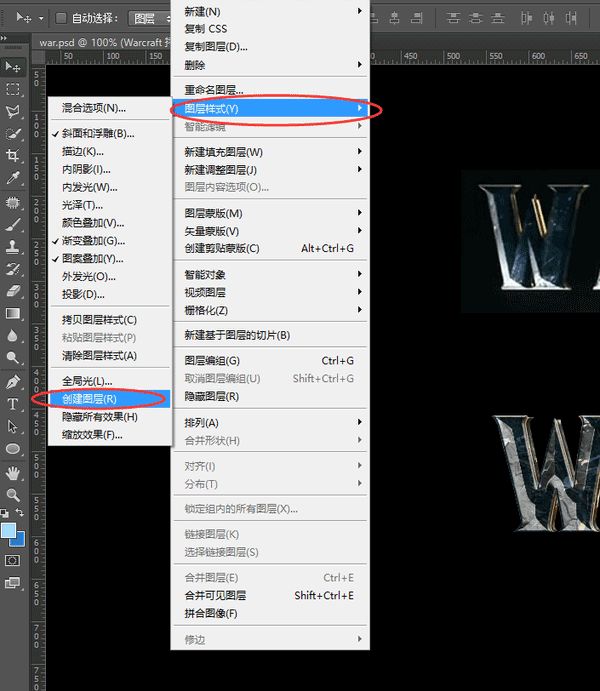
Task: Choose 合并可见图层 menu entry
Action: [x=270, y=595]
